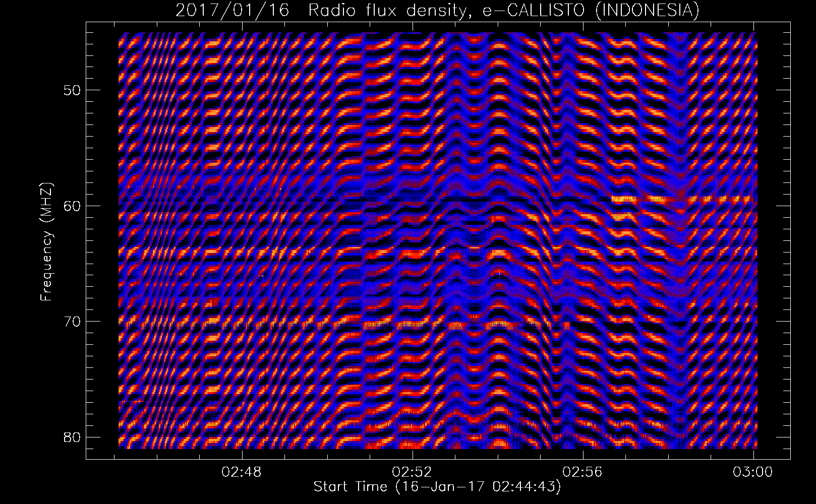This screenshot has height=504, width=816.
Task: Click the 'Frequency (MHZ)' axis label
Action: pos(46,242)
